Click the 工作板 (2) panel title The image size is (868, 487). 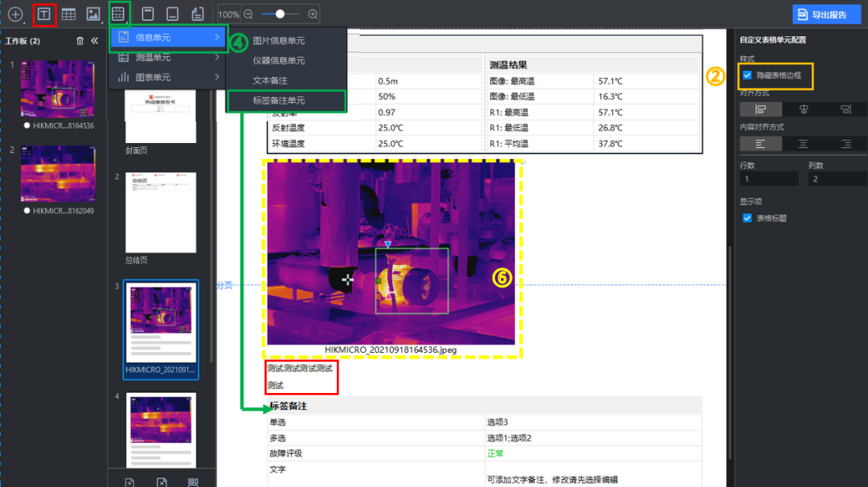point(23,41)
